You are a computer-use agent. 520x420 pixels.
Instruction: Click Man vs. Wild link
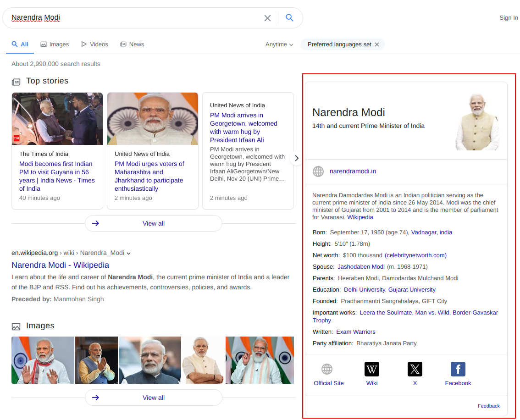[432, 313]
